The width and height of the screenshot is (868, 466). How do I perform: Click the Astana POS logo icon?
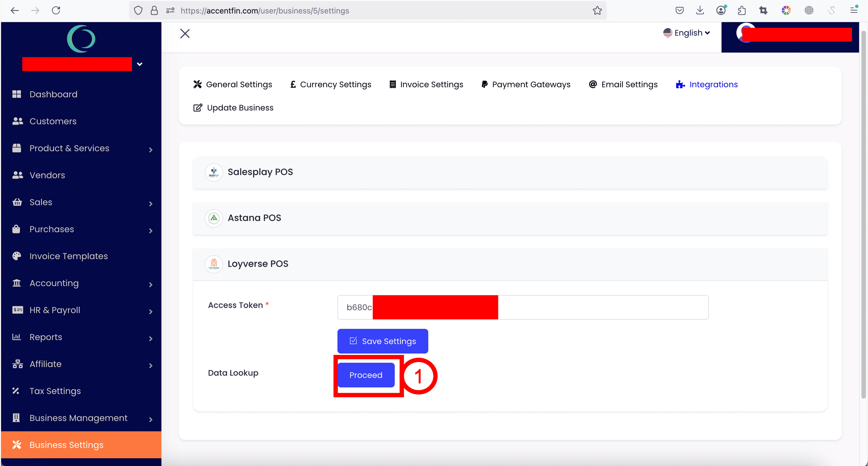[x=214, y=218]
